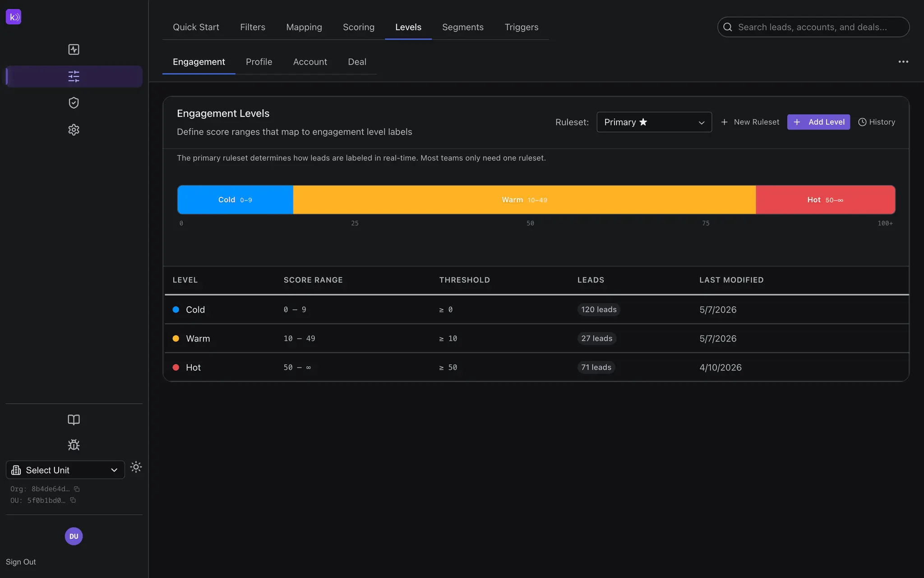The image size is (924, 578).
Task: Click the score range 0 – 9 cell
Action: (295, 310)
